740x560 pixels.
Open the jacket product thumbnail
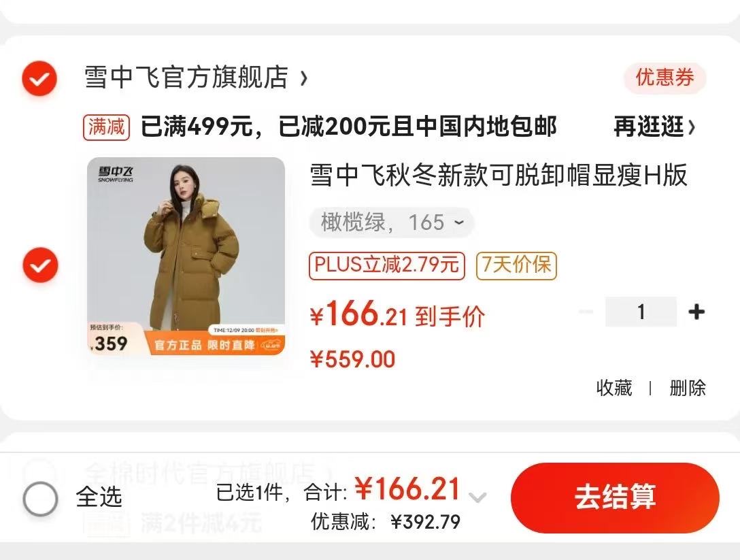pos(186,256)
